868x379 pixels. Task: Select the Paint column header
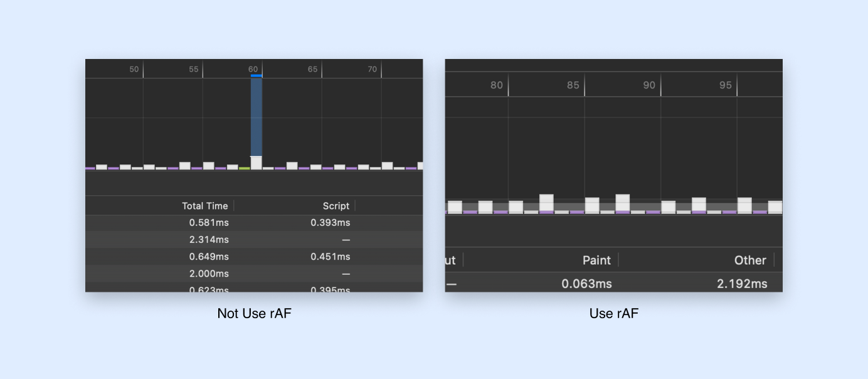point(596,260)
